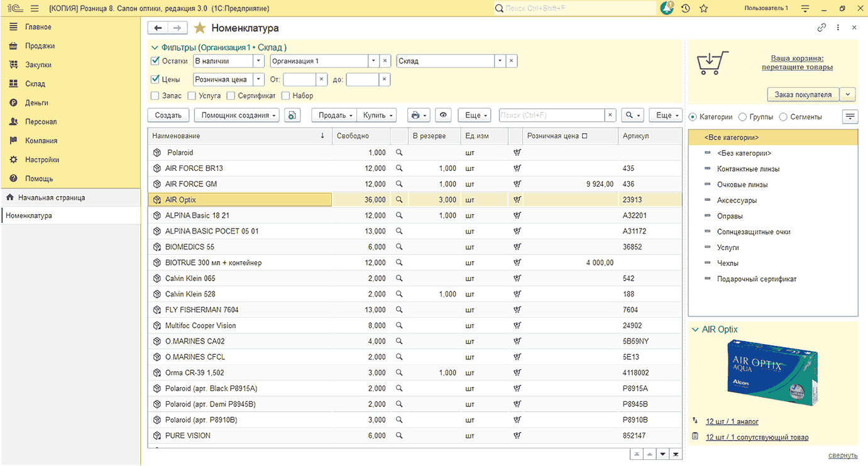Screen dimensions: 868x466
Task: Collapse the Фильтры section
Action: pos(155,47)
